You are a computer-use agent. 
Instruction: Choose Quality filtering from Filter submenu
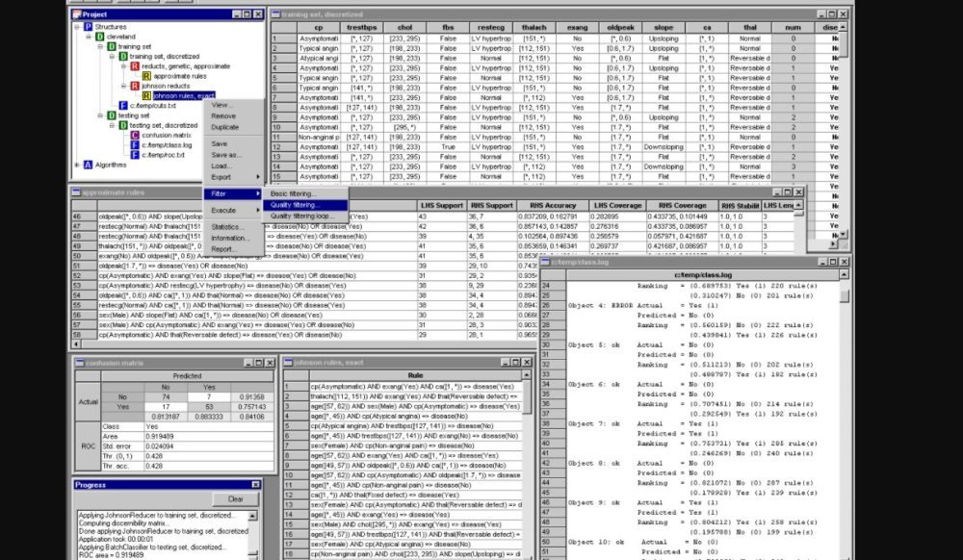(x=295, y=205)
